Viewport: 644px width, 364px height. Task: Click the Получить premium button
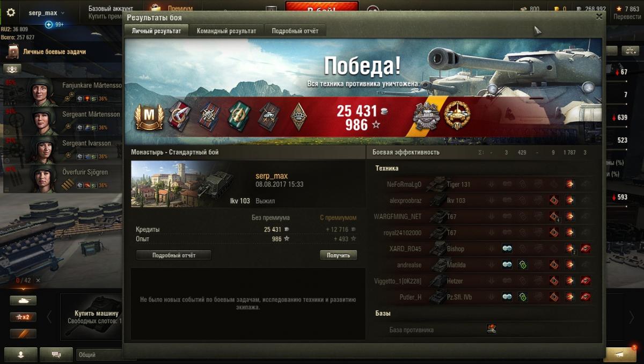tap(338, 255)
